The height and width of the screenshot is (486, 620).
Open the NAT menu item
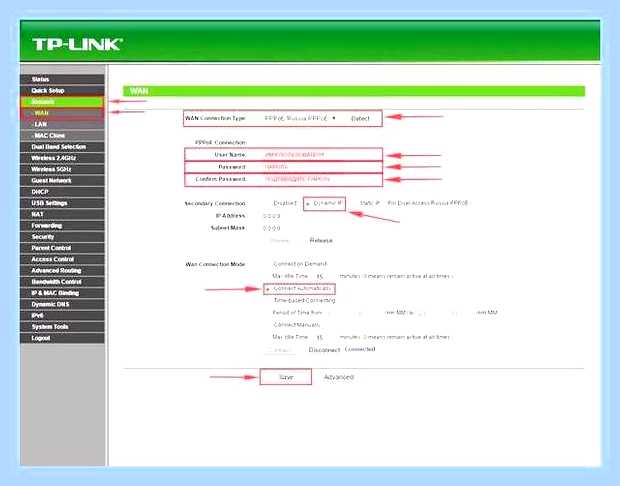tap(62, 214)
